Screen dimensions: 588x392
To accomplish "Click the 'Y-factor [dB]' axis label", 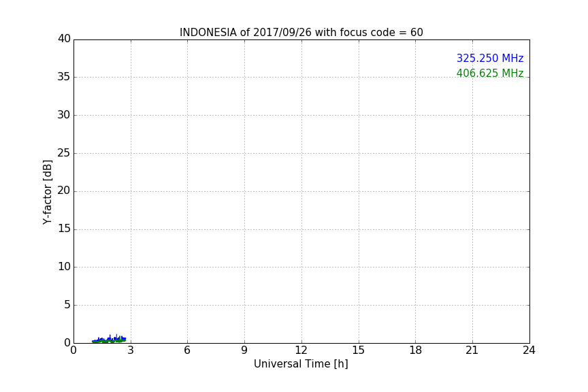I will point(47,192).
